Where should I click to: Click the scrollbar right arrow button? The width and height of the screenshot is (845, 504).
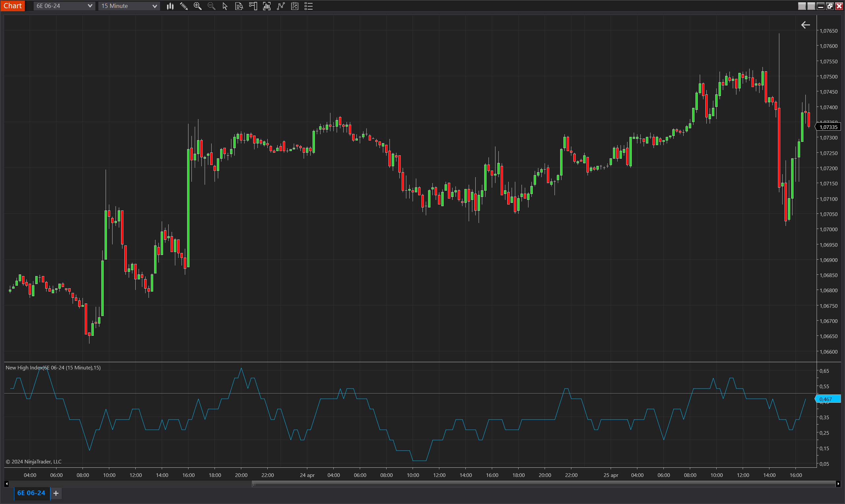[x=838, y=484]
